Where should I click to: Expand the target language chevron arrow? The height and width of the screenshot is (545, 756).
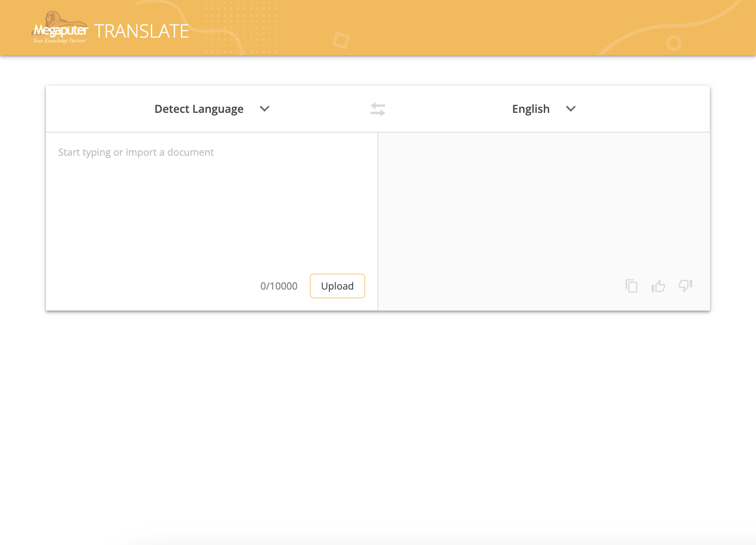570,109
